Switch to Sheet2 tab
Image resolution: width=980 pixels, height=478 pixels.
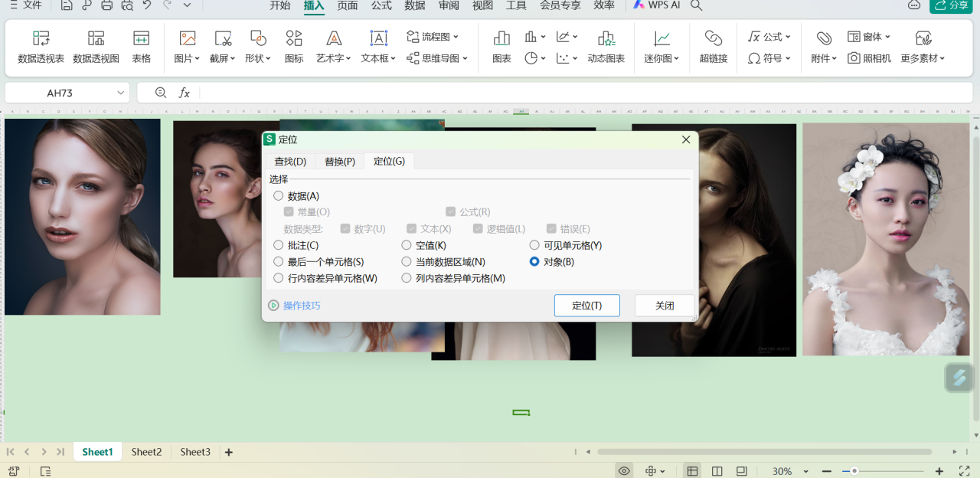[x=146, y=452]
